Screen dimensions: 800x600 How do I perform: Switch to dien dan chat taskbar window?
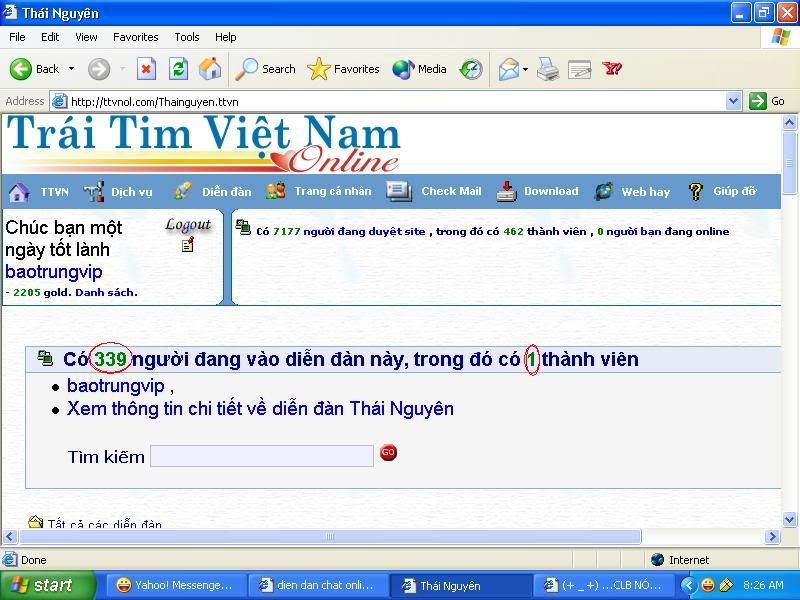[318, 585]
